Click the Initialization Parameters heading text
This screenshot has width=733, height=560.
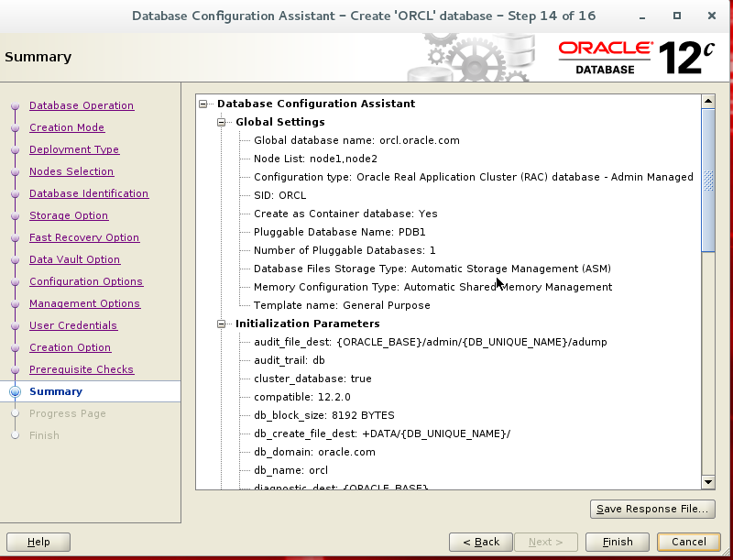pyautogui.click(x=308, y=324)
